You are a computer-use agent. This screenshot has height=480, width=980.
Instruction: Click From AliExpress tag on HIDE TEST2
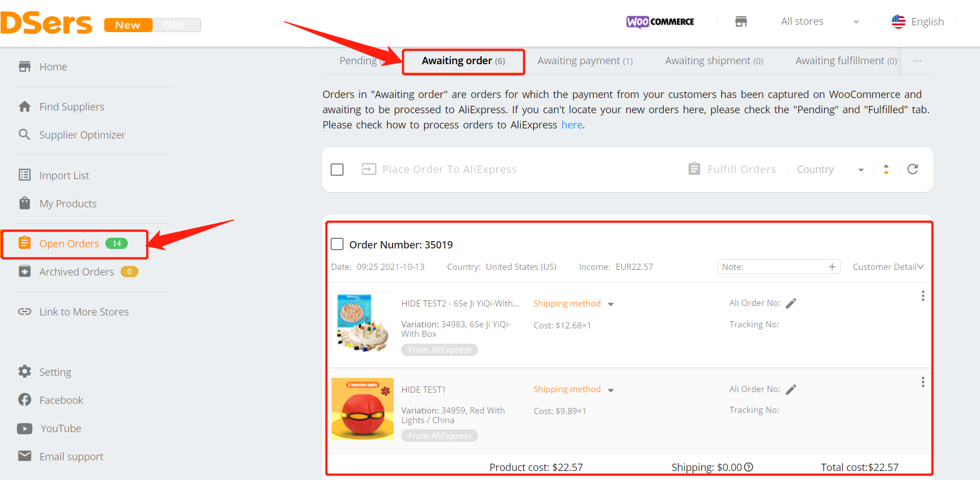pyautogui.click(x=439, y=350)
